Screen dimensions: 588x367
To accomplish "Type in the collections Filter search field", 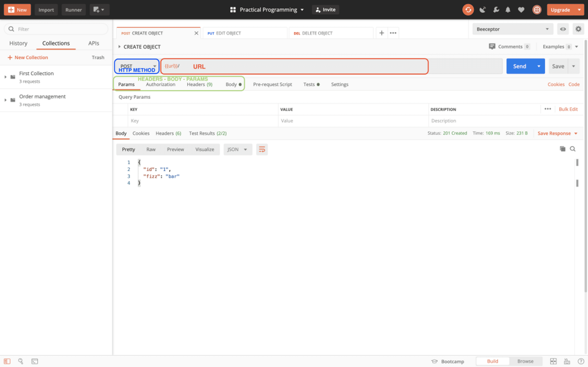I will 56,29.
